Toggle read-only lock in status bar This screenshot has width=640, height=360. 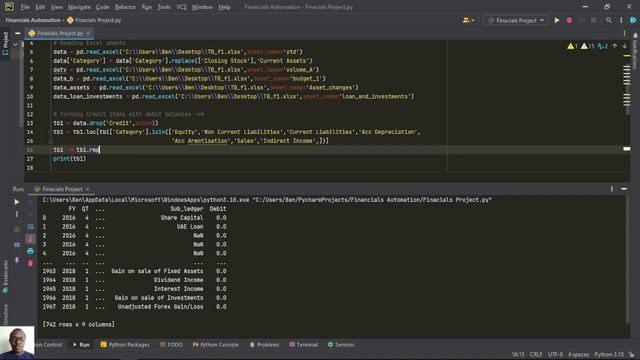(631, 355)
